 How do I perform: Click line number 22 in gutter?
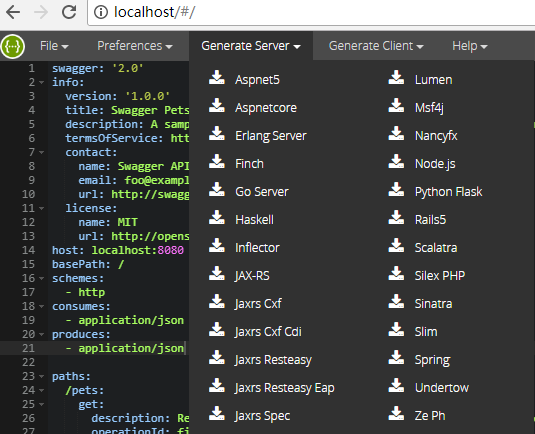coord(28,362)
